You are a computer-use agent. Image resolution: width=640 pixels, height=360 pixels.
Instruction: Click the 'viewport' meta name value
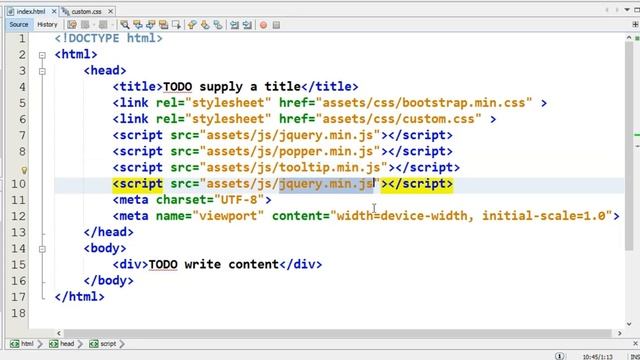tap(229, 216)
